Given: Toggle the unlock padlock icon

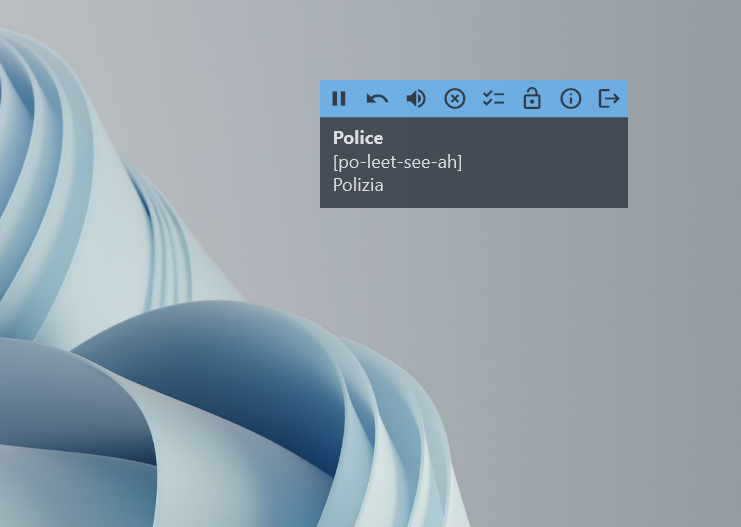Looking at the screenshot, I should click(532, 99).
